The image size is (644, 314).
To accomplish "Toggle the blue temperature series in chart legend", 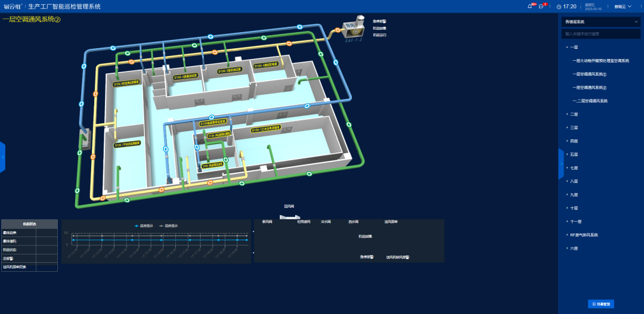I will [x=144, y=226].
